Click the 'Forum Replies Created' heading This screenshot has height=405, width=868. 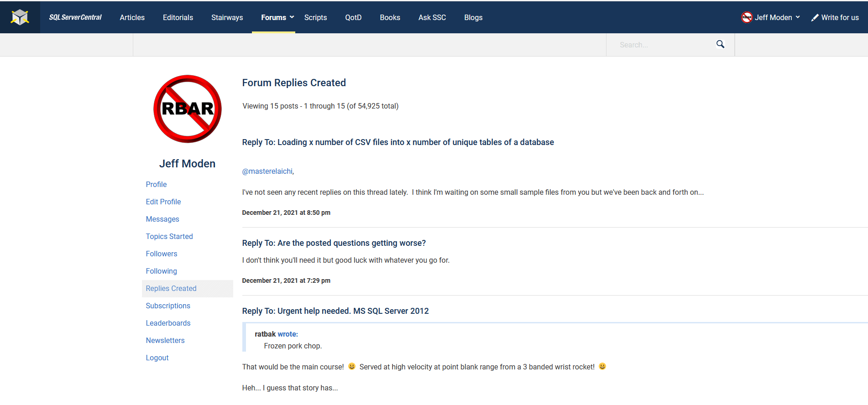pos(294,83)
